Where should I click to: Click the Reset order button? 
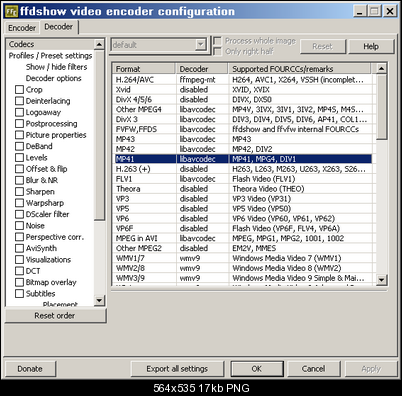coord(55,315)
